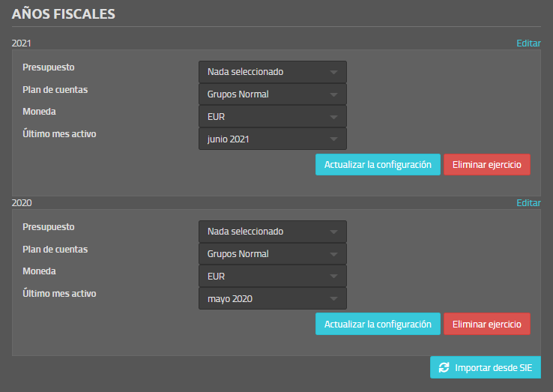Viewport: 553px width, 392px height.
Task: Click the 2020 Moneda label
Action: [39, 271]
